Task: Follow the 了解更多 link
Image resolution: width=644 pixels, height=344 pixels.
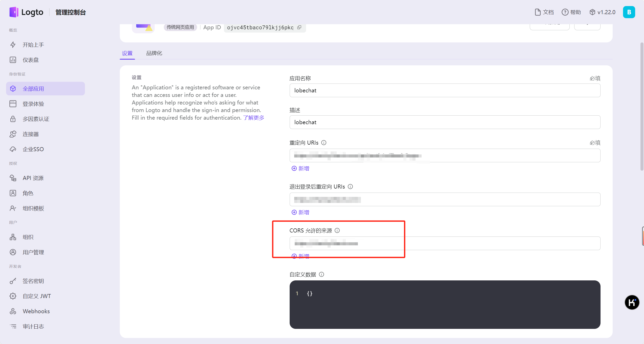Action: (254, 118)
